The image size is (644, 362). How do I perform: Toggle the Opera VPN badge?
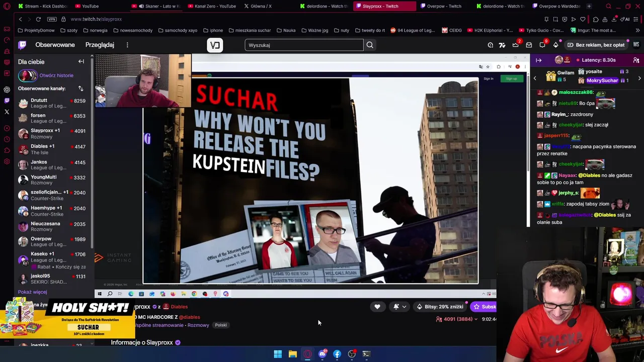52,19
